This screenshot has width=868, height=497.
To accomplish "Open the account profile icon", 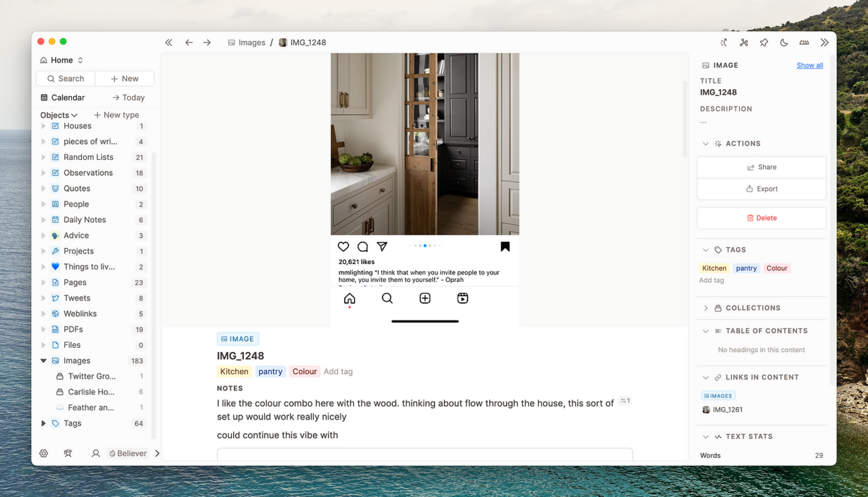I will (x=95, y=453).
